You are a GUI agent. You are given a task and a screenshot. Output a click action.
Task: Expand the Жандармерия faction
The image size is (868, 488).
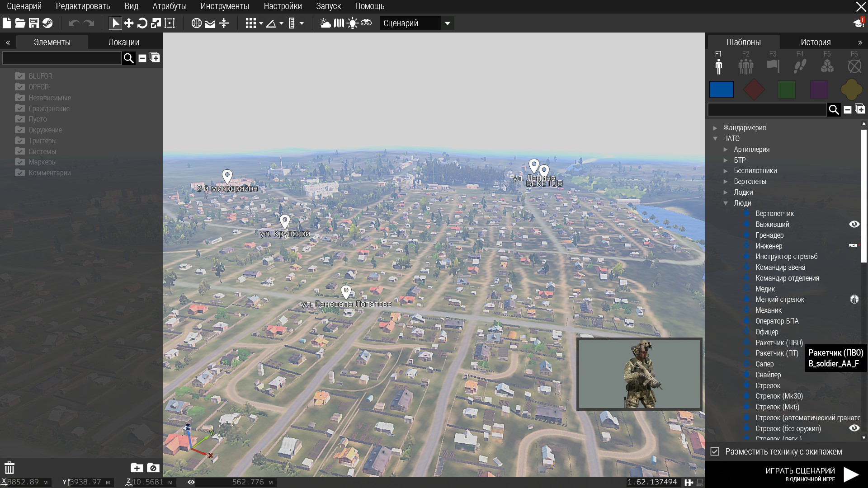coord(715,128)
